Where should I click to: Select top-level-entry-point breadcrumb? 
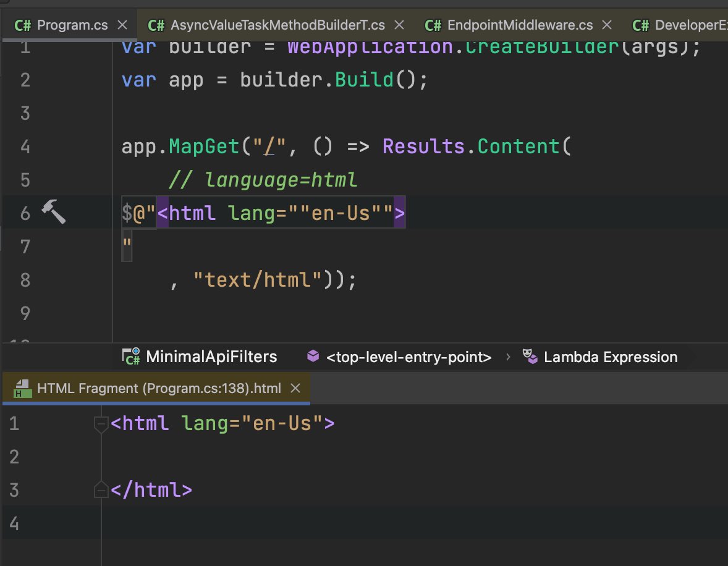tap(408, 357)
